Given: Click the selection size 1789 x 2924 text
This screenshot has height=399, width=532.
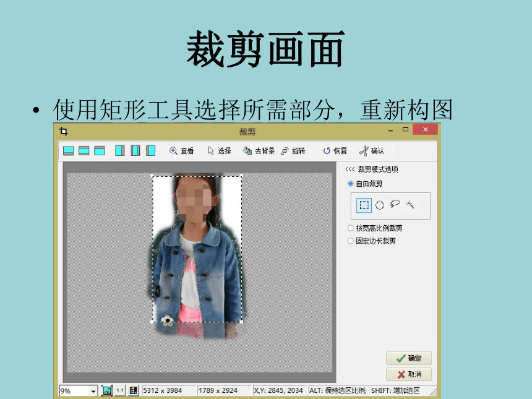Looking at the screenshot, I should pos(218,390).
